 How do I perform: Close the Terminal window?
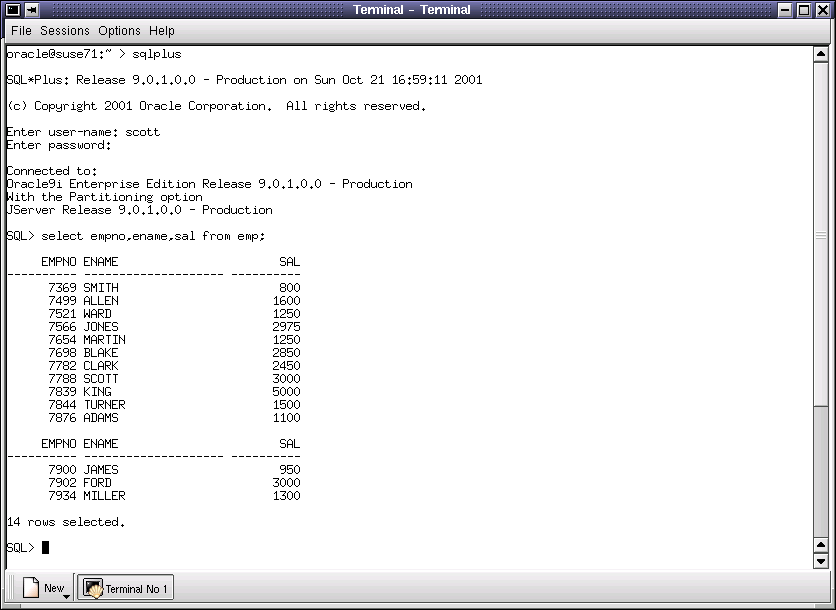point(823,10)
